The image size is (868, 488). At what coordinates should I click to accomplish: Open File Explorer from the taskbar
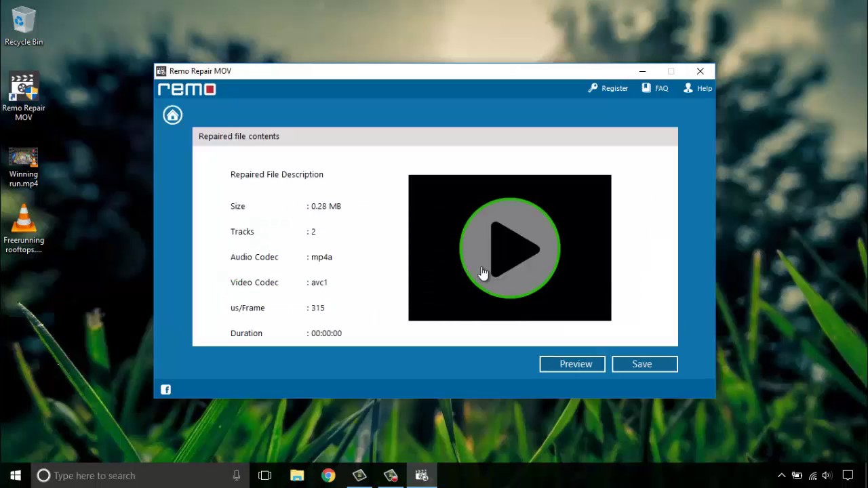click(297, 476)
